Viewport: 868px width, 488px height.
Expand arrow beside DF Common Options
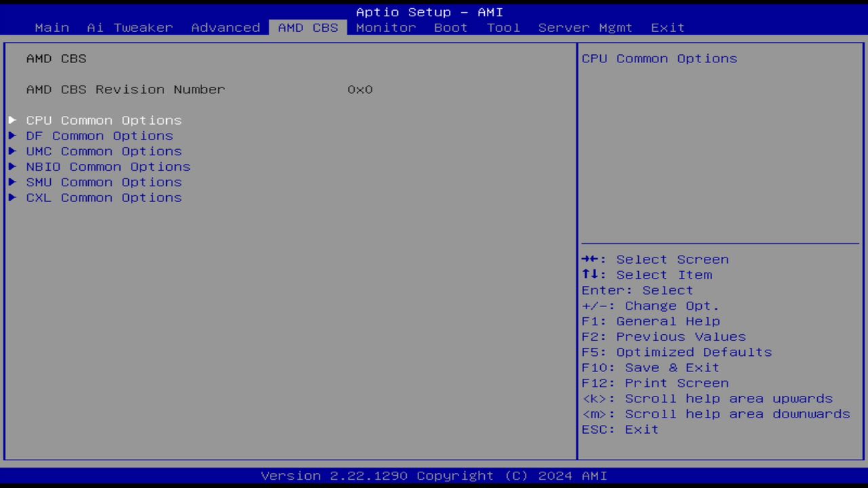pyautogui.click(x=12, y=136)
